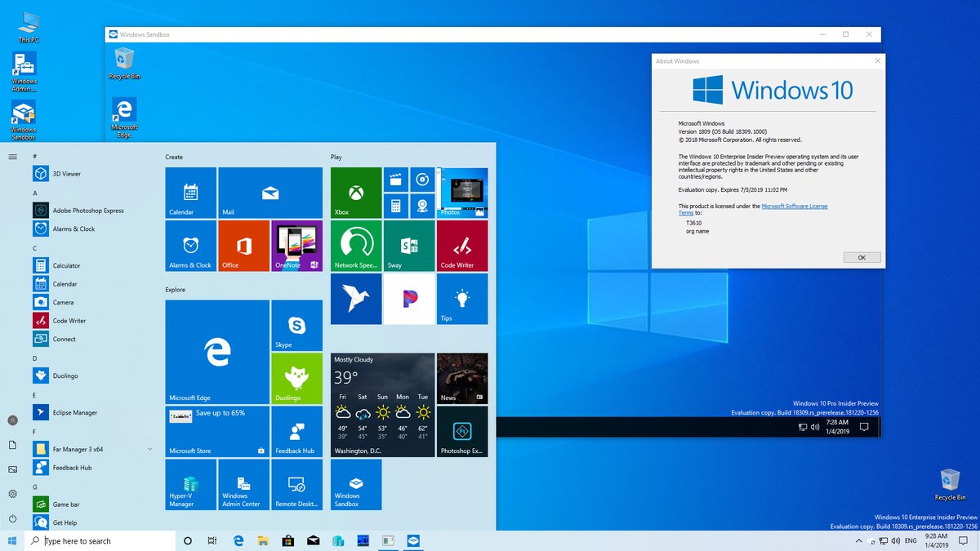This screenshot has height=551, width=980.
Task: Expand the Start menu hamburger navigation
Action: click(x=12, y=157)
